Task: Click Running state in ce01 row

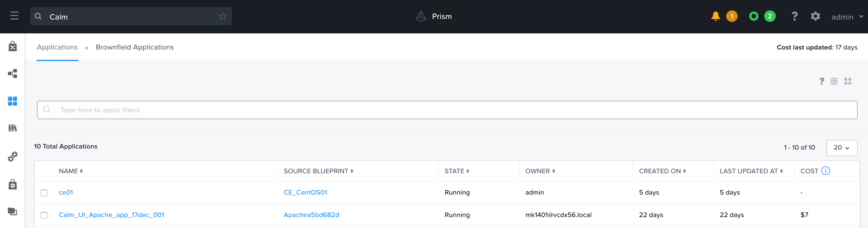Action: (457, 192)
